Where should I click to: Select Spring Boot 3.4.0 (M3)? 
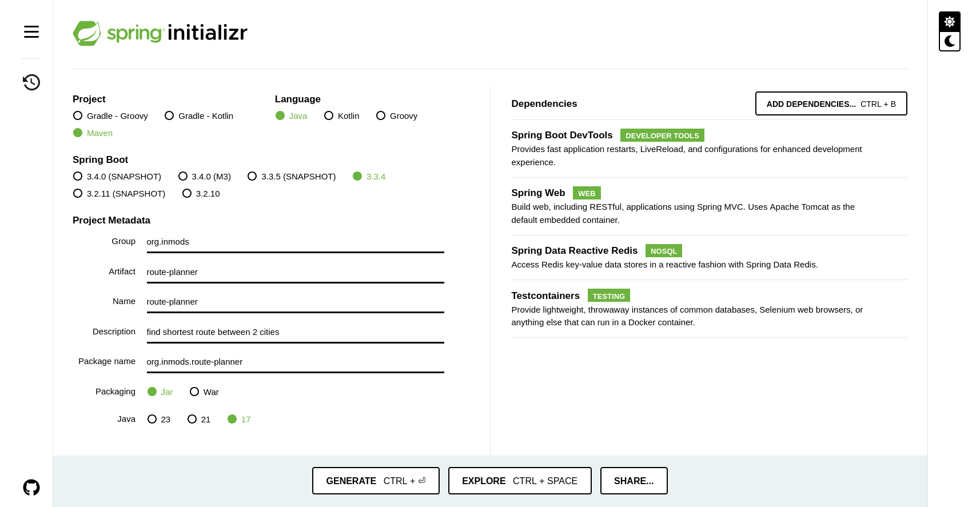(x=205, y=177)
